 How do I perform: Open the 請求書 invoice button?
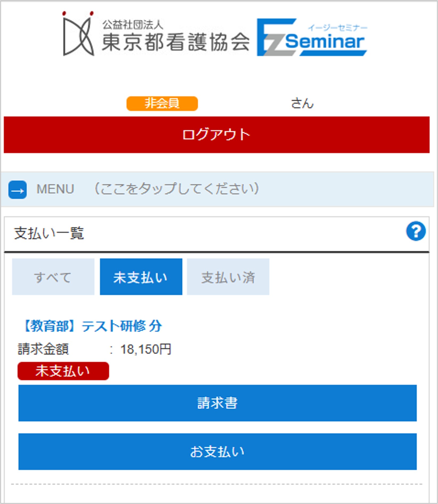tap(217, 403)
